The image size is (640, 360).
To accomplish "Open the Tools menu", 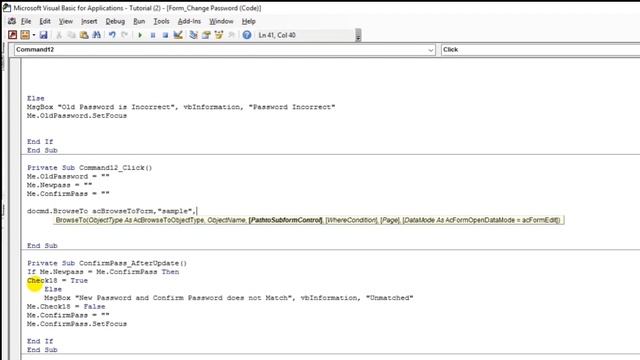I will click(x=161, y=21).
